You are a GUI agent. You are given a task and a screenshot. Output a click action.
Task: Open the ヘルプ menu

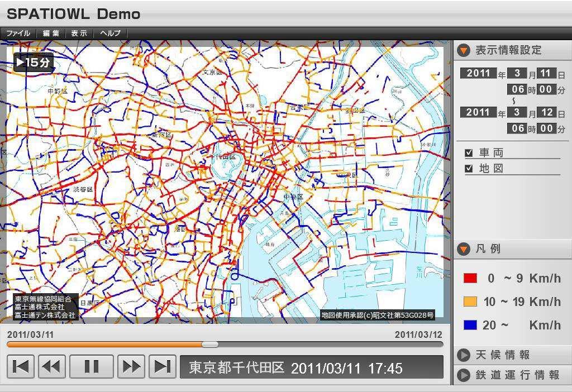tap(110, 33)
